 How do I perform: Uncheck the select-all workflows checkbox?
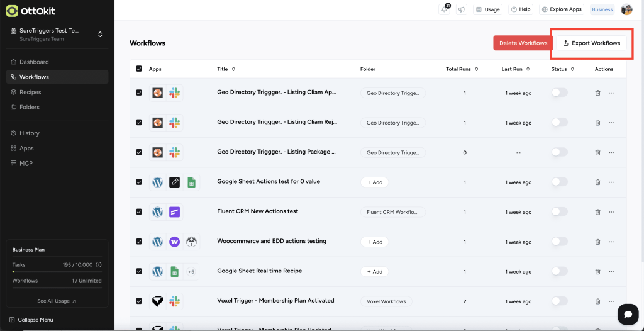139,69
